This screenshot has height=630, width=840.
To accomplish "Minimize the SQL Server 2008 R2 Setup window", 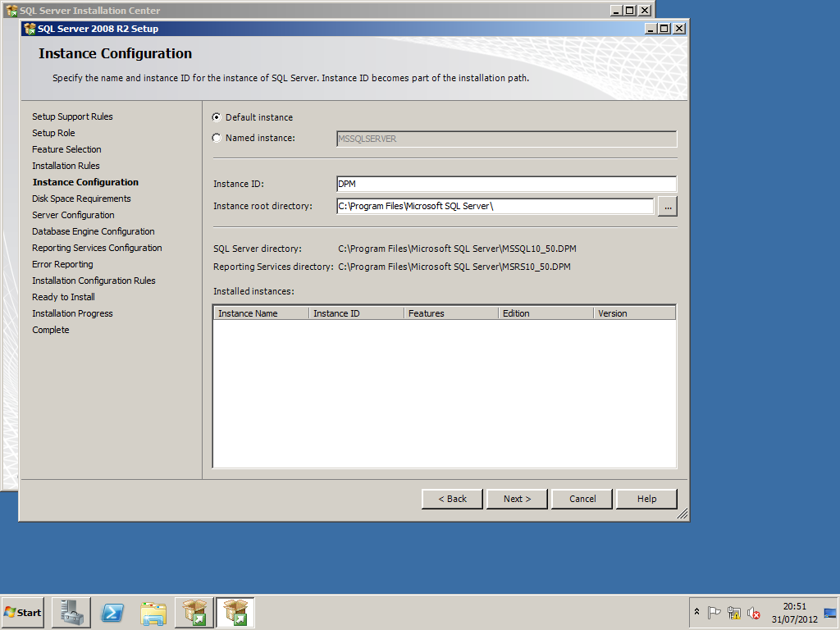I will 651,29.
